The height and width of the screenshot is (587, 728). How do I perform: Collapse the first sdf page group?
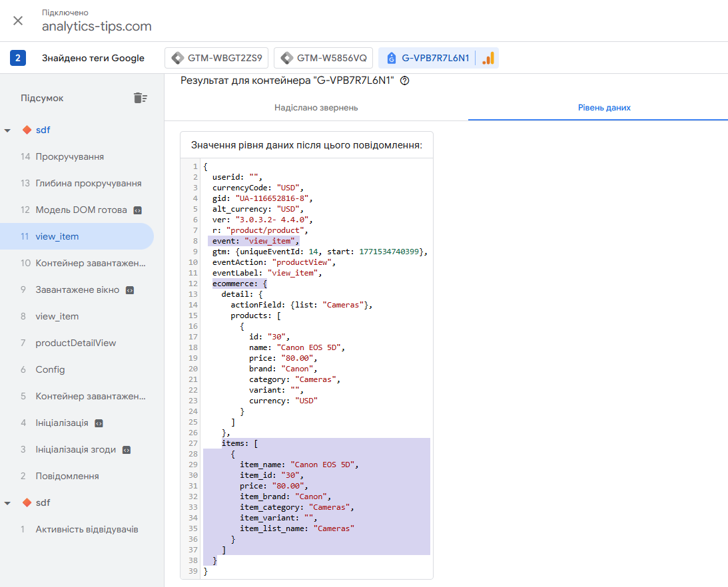(7, 130)
